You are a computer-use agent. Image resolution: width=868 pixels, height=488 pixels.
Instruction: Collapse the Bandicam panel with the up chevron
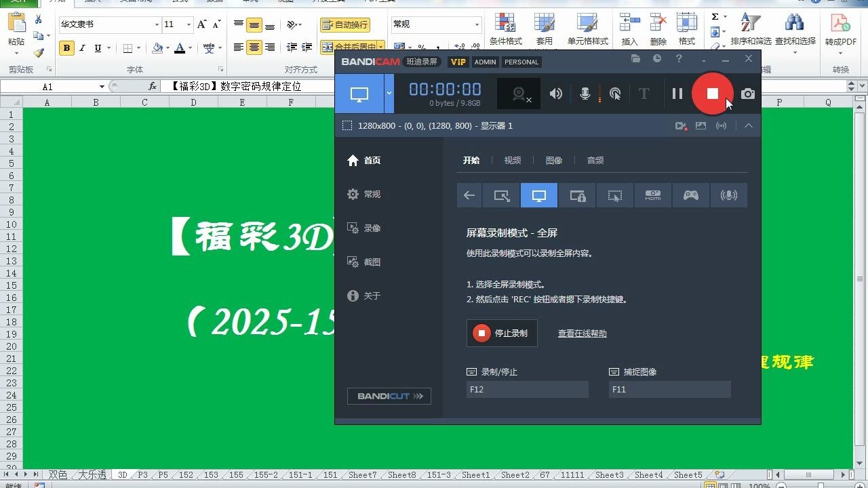[x=749, y=125]
